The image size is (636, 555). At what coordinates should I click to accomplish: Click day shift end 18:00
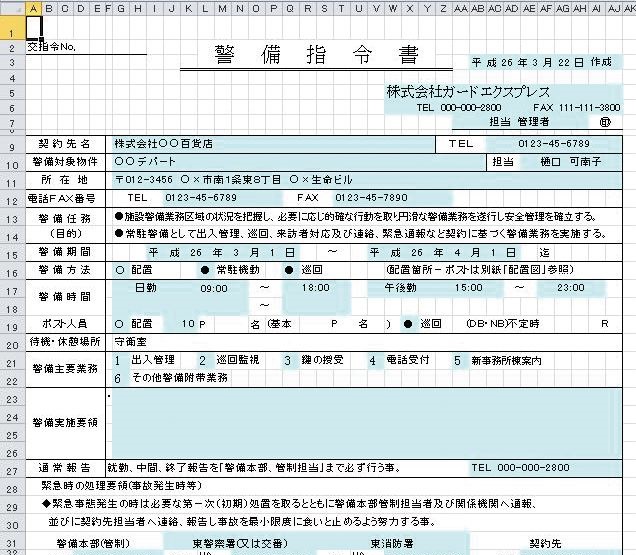(316, 288)
